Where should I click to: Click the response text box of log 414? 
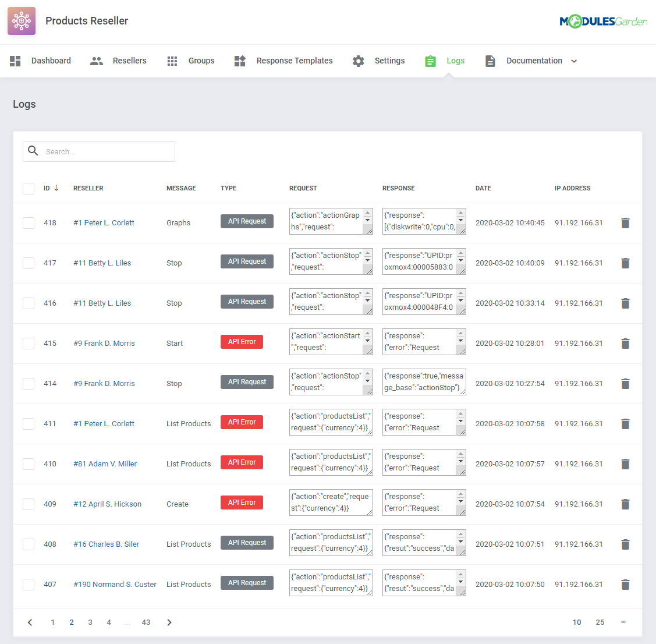coord(424,382)
